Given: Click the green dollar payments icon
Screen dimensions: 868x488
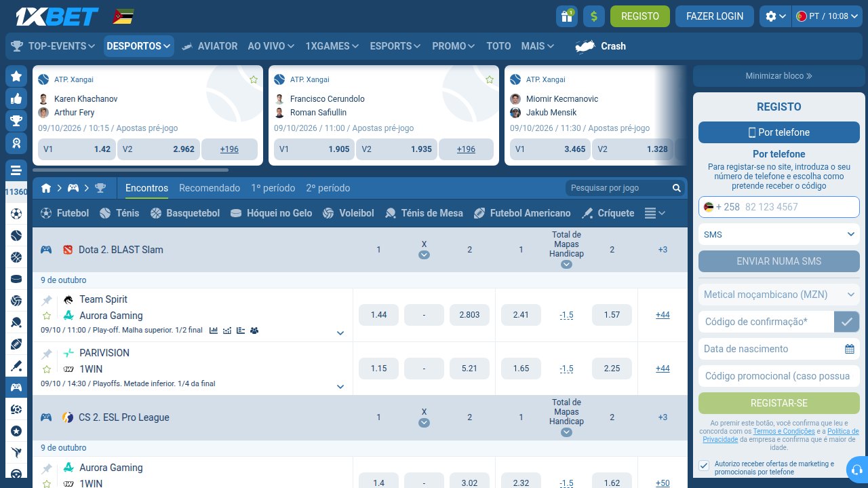Looking at the screenshot, I should click(x=594, y=16).
